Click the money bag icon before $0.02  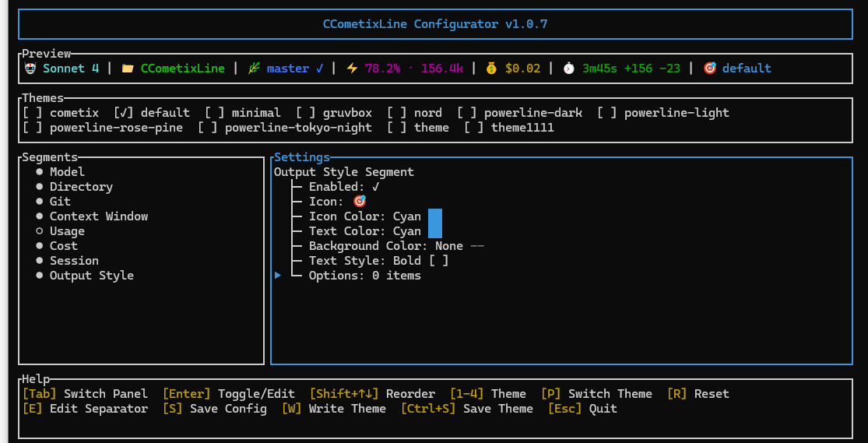tap(491, 69)
